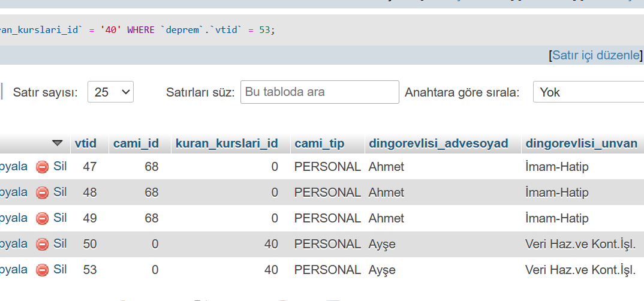The height and width of the screenshot is (301, 644).
Task: Click the Kopyala link in row 49
Action: pos(14,218)
